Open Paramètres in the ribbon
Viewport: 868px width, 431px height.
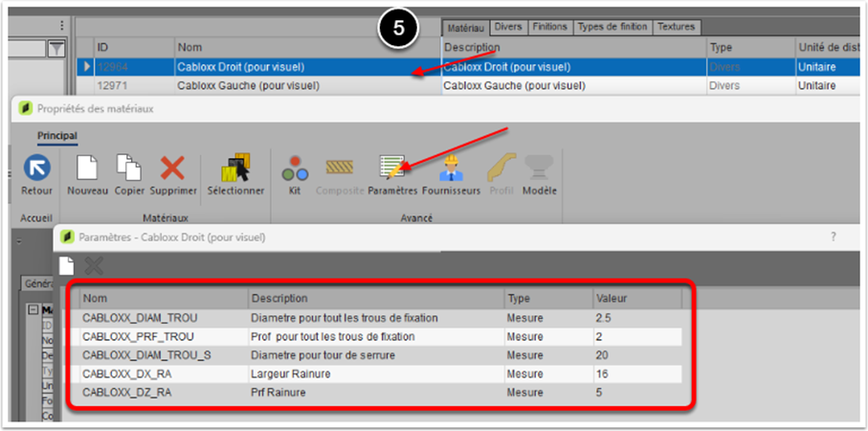(x=393, y=169)
